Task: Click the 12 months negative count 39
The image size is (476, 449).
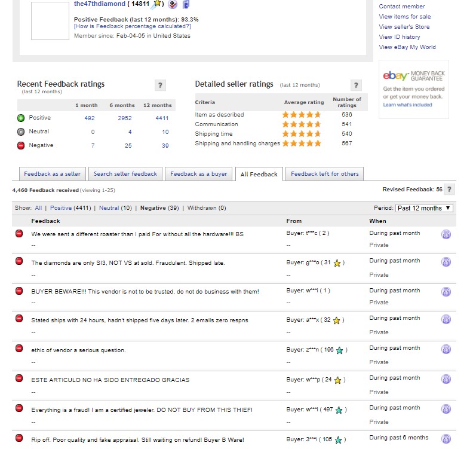Action: [x=165, y=145]
